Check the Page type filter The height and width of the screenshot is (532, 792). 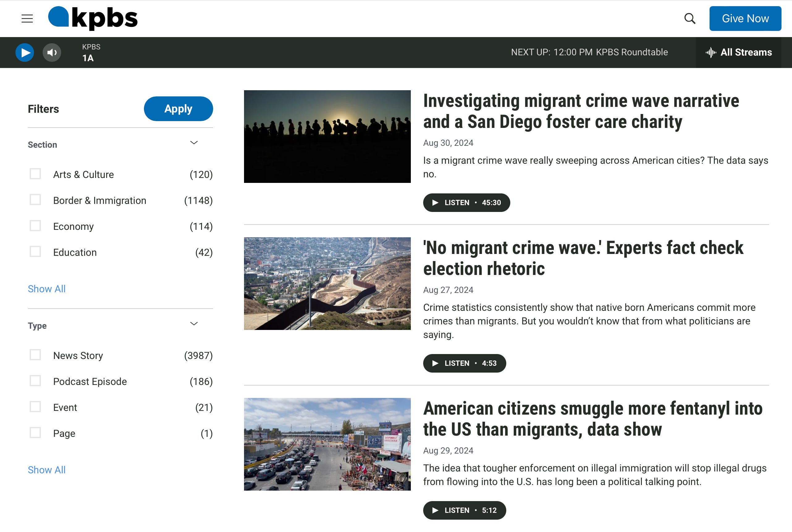click(35, 433)
